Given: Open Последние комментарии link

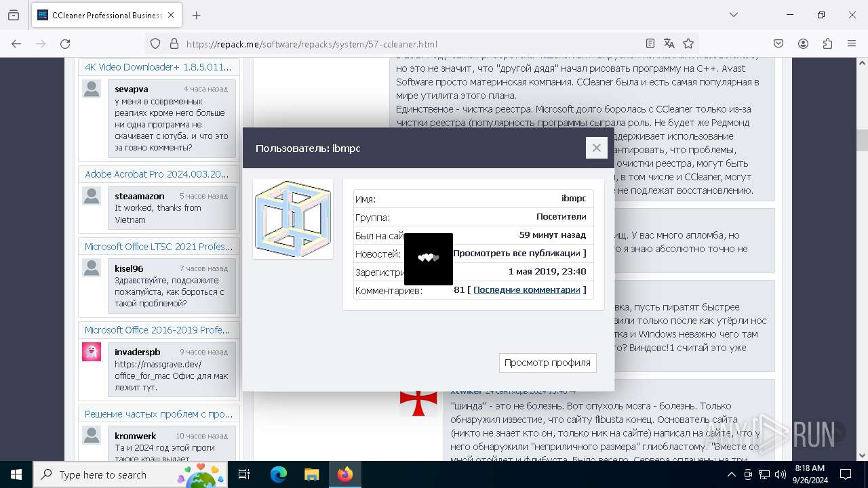Looking at the screenshot, I should [x=527, y=289].
